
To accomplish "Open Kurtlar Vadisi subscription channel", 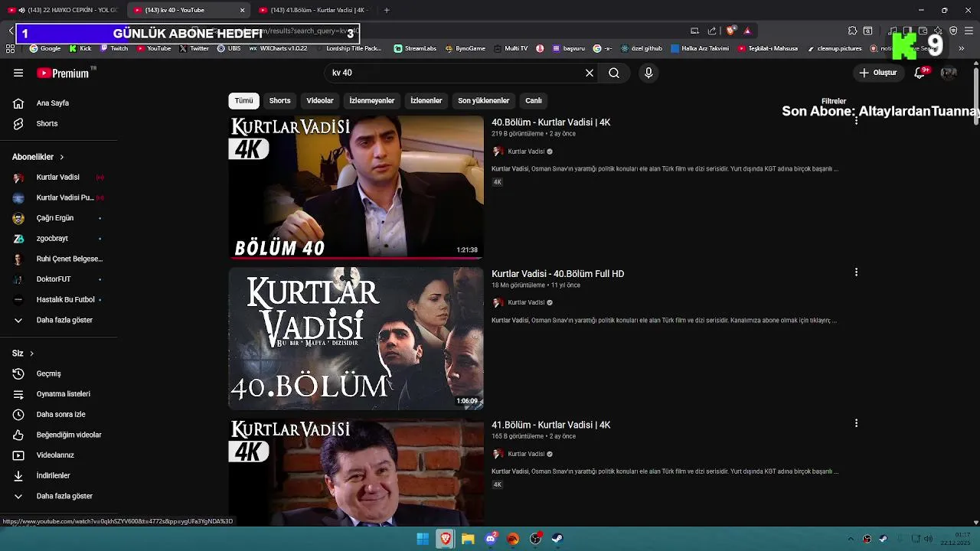I will pyautogui.click(x=59, y=177).
